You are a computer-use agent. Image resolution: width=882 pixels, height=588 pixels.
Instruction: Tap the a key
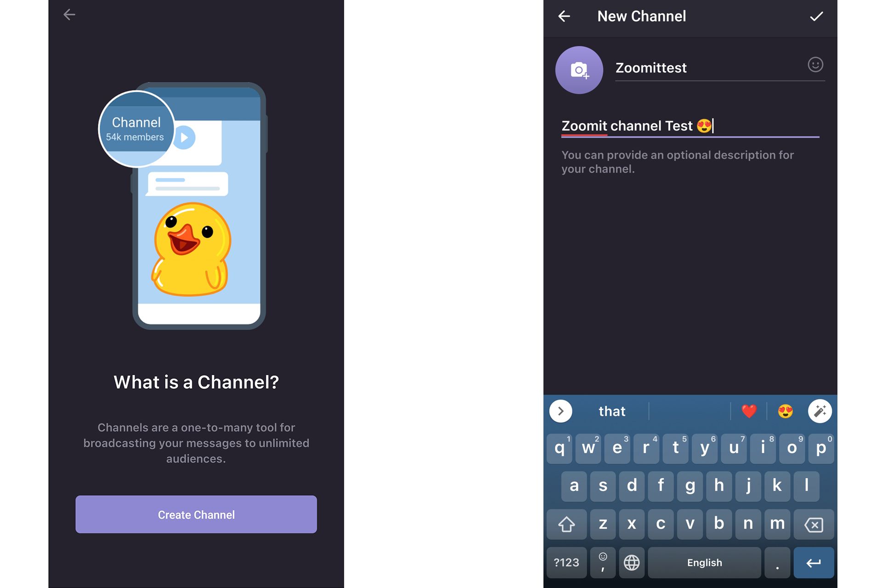click(x=574, y=486)
